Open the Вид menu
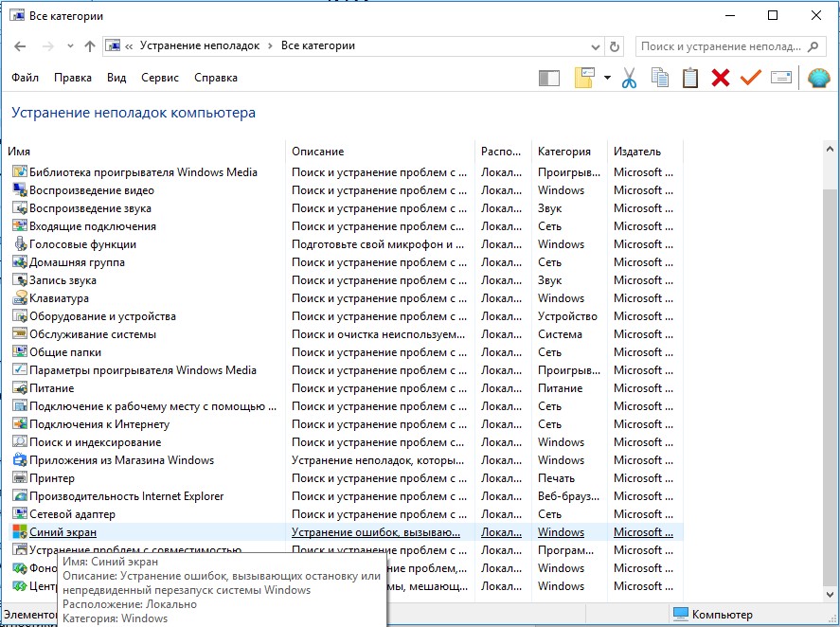This screenshot has height=627, width=840. pos(116,78)
